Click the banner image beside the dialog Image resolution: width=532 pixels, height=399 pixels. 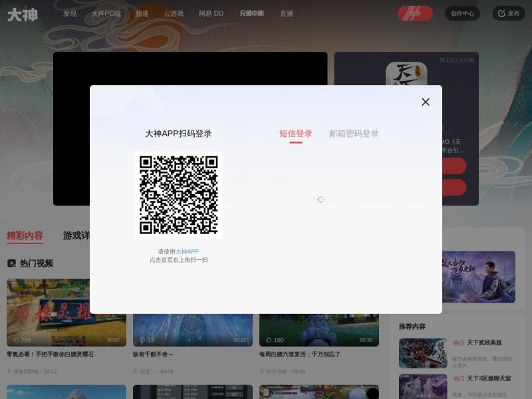click(479, 277)
